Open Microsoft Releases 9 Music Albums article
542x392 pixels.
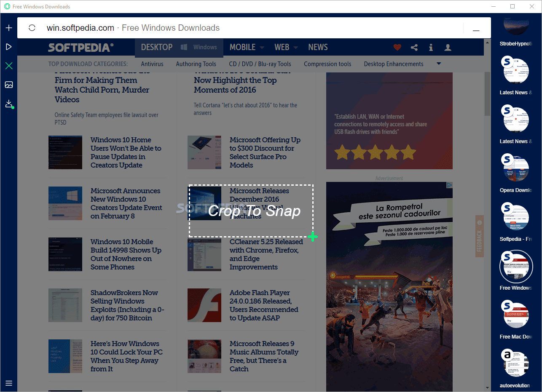[264, 356]
